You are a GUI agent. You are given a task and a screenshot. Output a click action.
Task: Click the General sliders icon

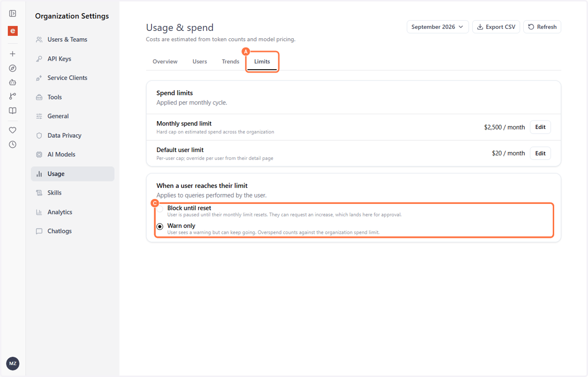(39, 116)
